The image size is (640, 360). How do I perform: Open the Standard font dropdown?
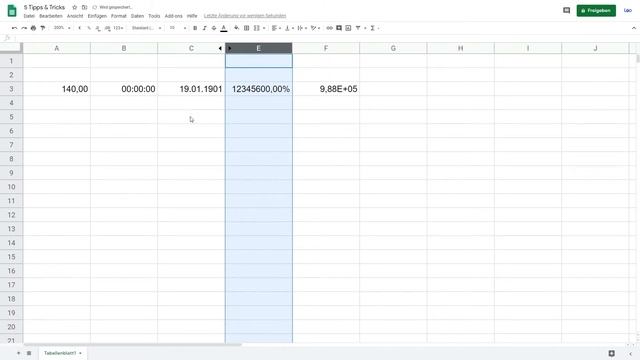(147, 28)
